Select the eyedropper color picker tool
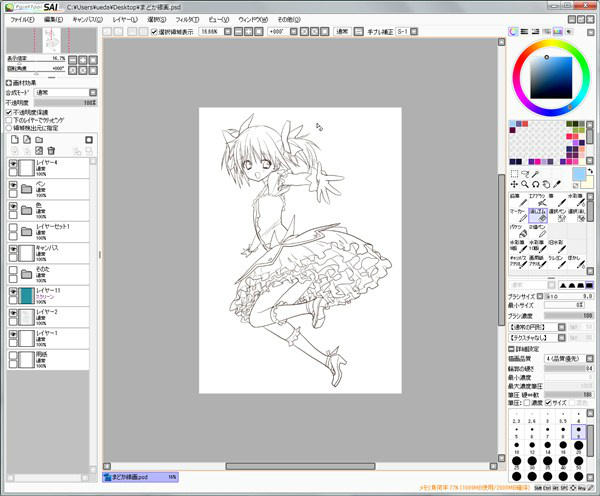600x496 pixels. pyautogui.click(x=557, y=184)
